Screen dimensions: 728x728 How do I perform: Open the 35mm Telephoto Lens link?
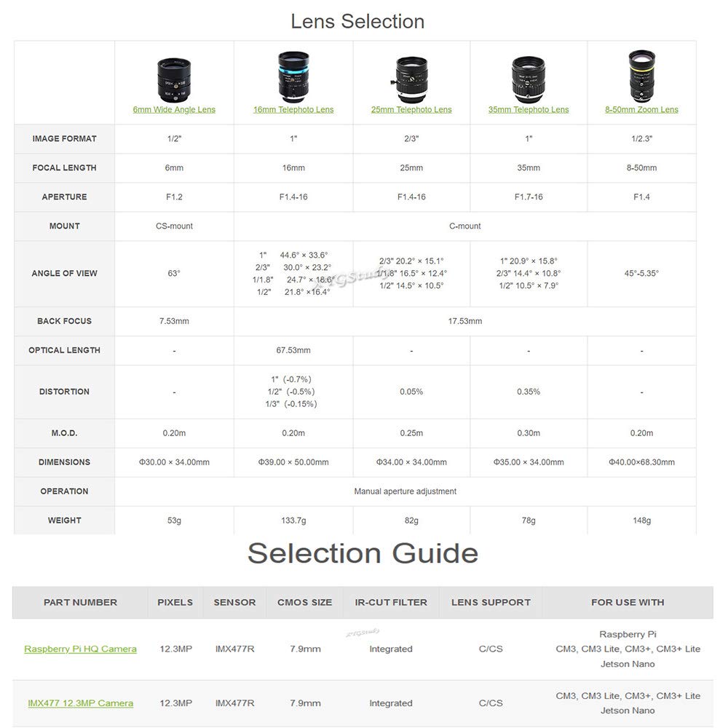click(x=529, y=110)
